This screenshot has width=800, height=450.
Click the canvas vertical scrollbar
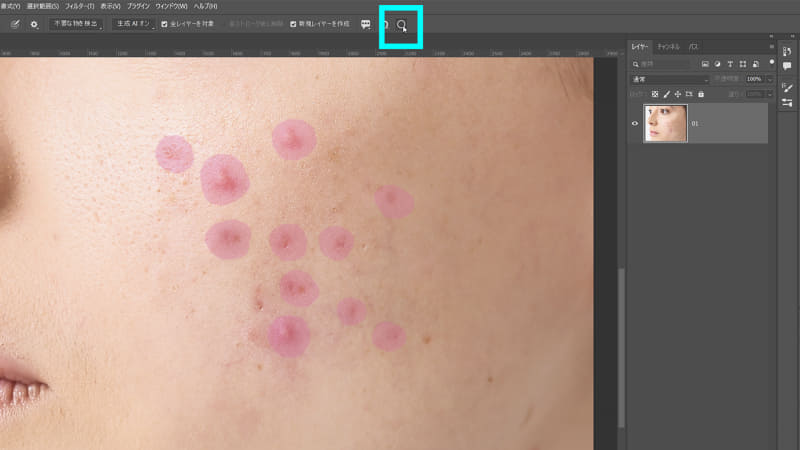click(x=621, y=347)
